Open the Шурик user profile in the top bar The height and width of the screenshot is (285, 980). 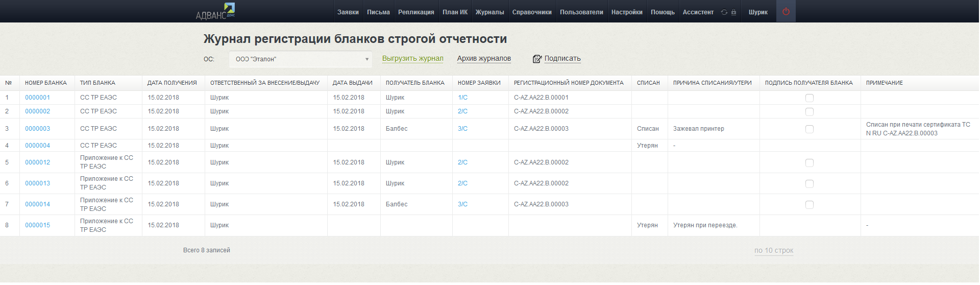click(x=757, y=12)
